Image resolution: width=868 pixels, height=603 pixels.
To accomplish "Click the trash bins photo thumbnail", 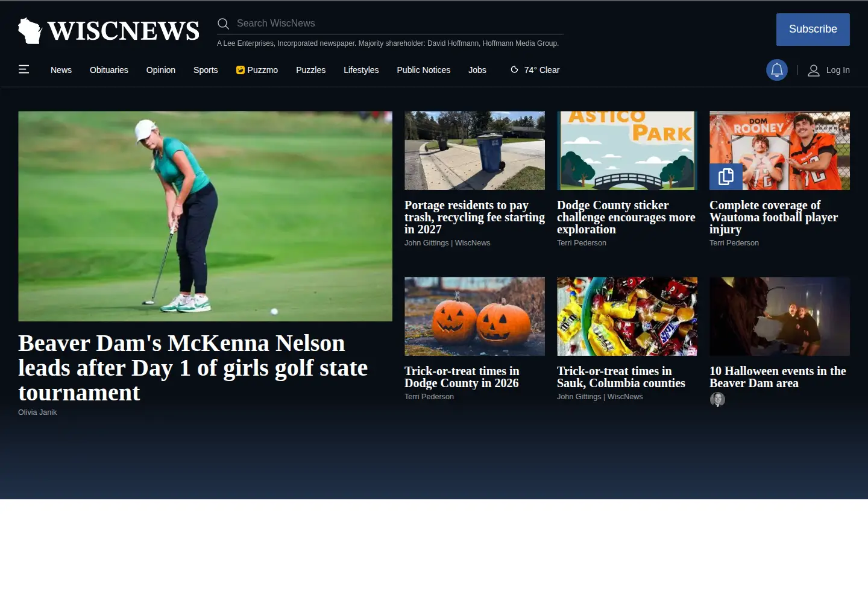I will point(474,150).
